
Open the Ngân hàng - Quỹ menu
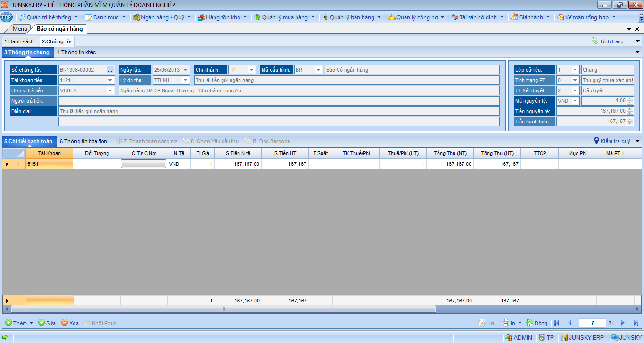[x=162, y=17]
